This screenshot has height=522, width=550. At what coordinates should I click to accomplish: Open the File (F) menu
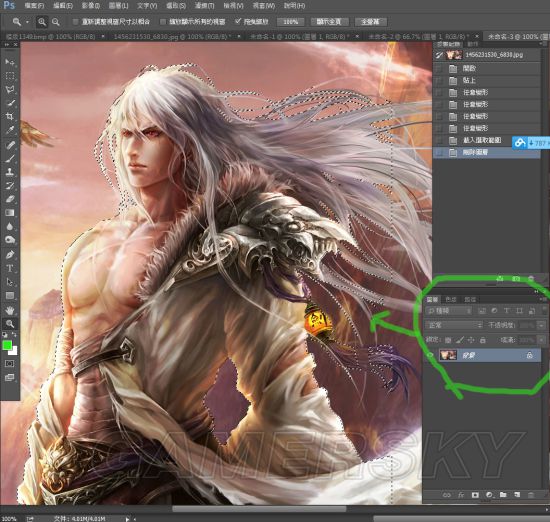click(x=34, y=6)
